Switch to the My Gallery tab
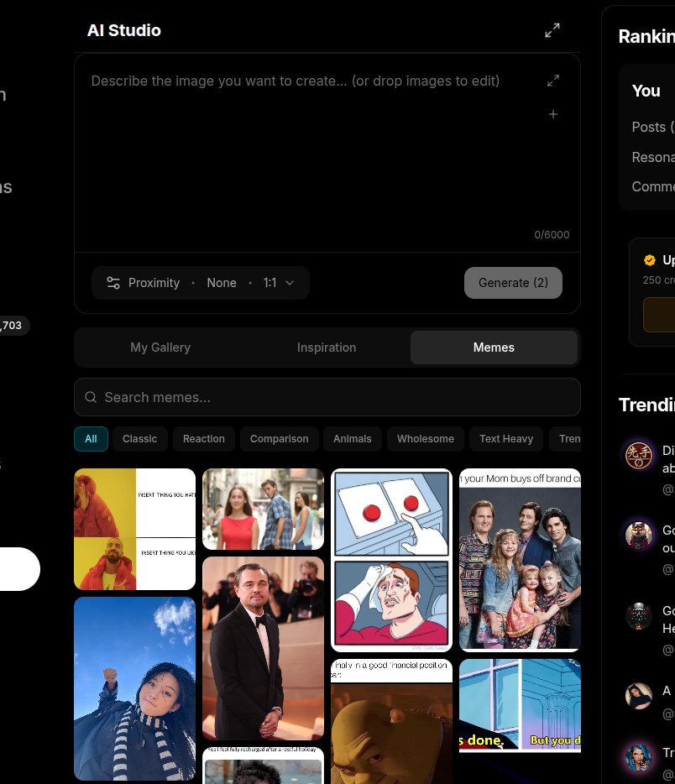 pyautogui.click(x=160, y=348)
